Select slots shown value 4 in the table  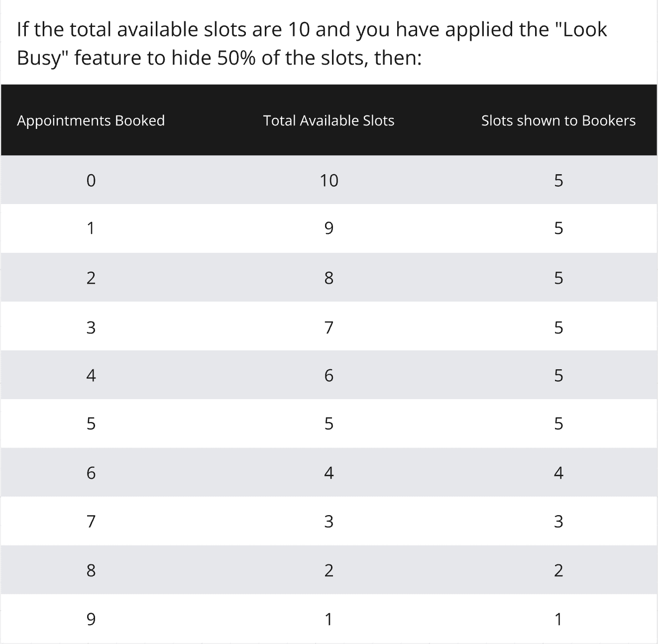558,472
